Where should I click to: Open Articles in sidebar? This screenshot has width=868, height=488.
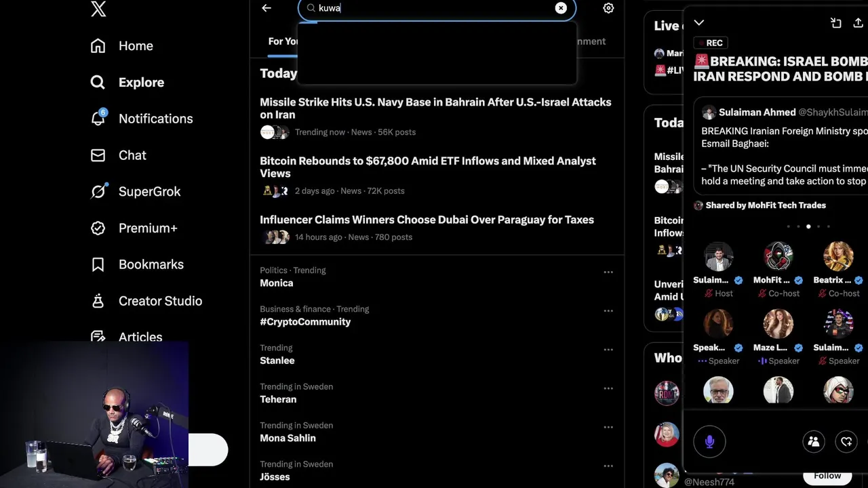pos(127,337)
